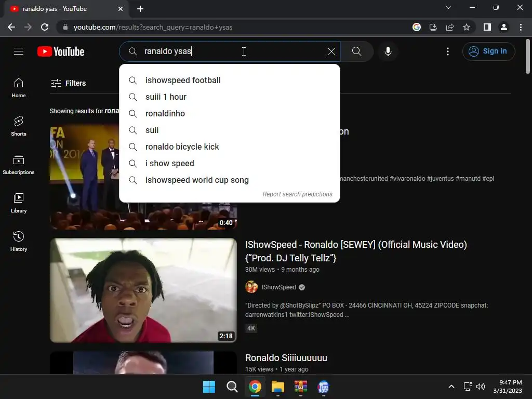
Task: Select 'ishowspeed world cup song' suggestion
Action: [230, 180]
